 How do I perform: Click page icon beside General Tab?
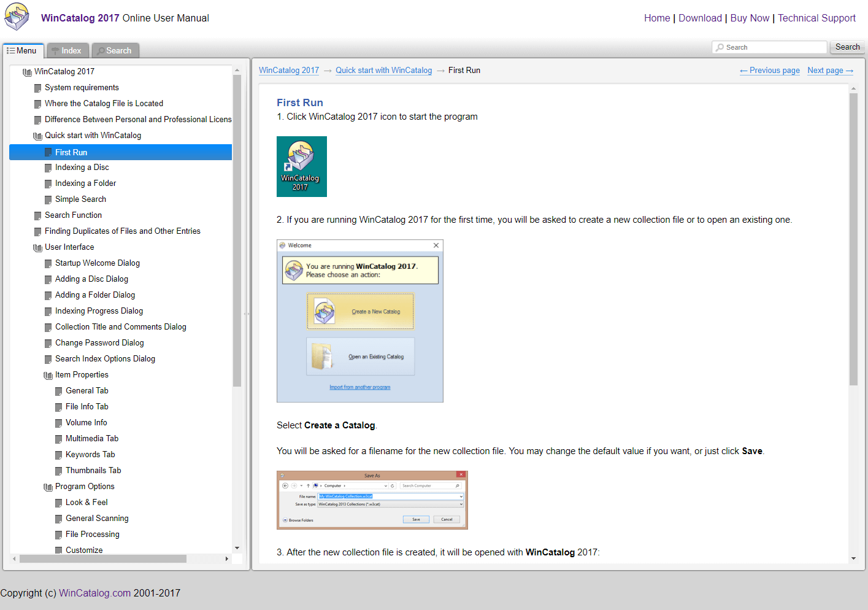59,392
